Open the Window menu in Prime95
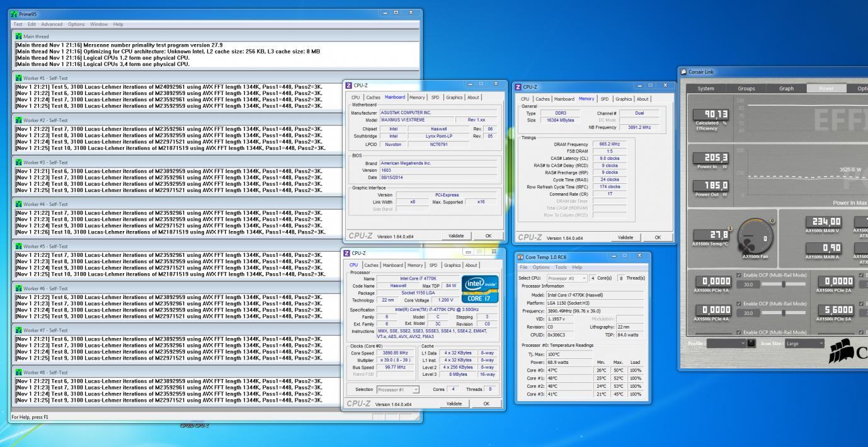 (x=98, y=24)
